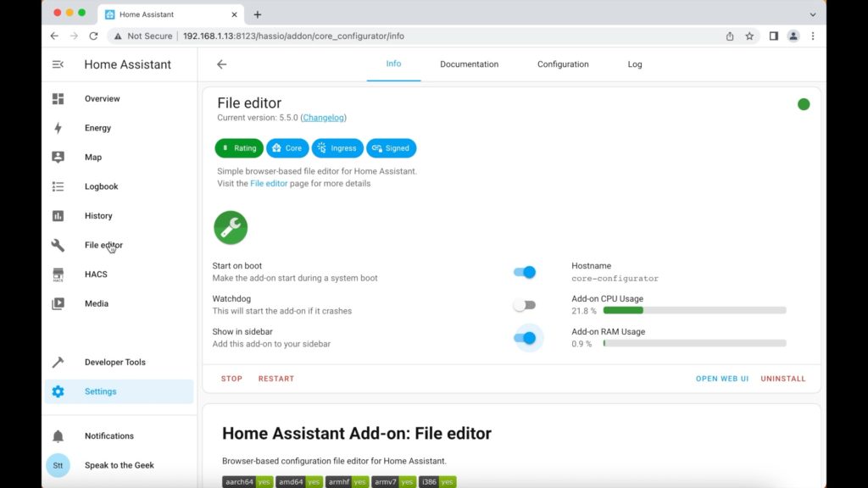Image resolution: width=868 pixels, height=488 pixels.
Task: Click OPEN WEB UI
Action: (x=722, y=379)
